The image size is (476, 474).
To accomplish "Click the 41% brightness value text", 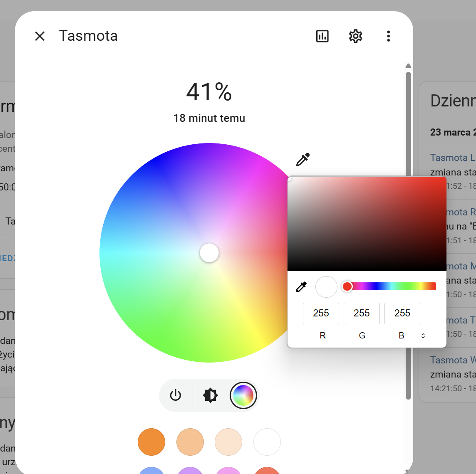I will [x=209, y=92].
